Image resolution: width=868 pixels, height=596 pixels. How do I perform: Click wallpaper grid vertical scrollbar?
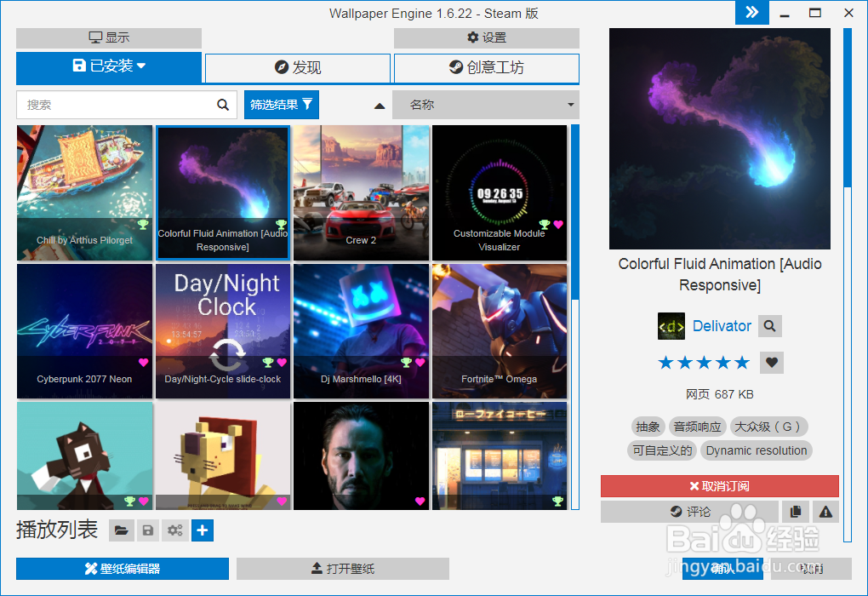coord(575,317)
